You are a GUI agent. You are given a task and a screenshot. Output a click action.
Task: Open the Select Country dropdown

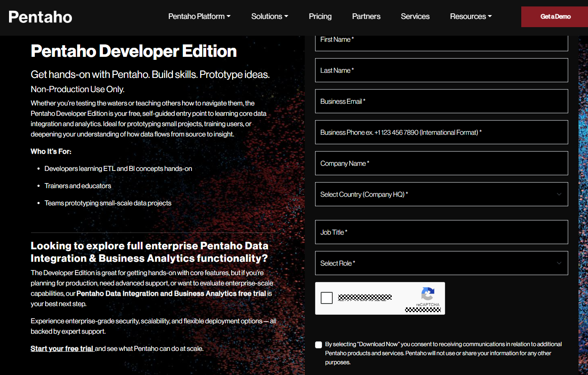442,194
